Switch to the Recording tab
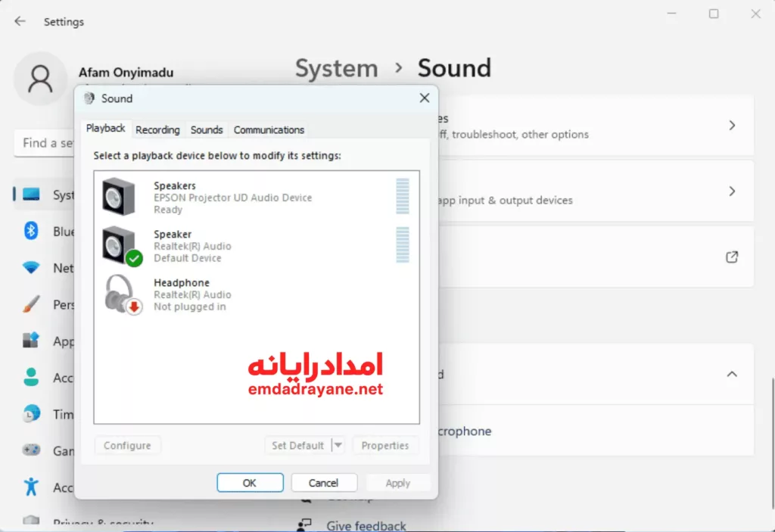The height and width of the screenshot is (532, 775). point(157,130)
